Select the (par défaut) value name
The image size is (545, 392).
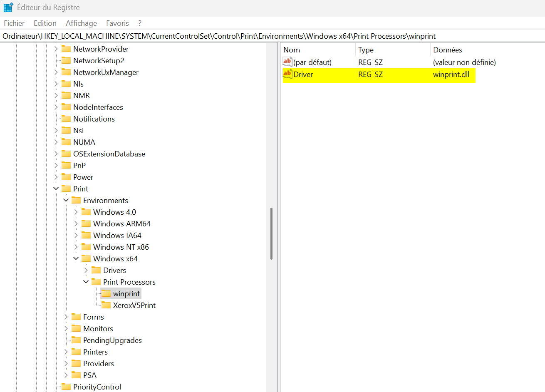click(x=312, y=62)
